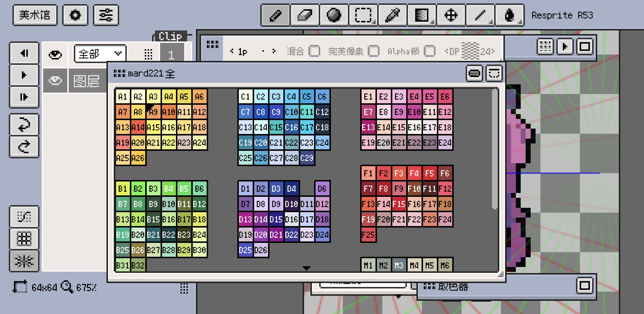Enable the Alpha锁 lock checkbox
Viewport: 644px width, 314px height.
[x=429, y=51]
